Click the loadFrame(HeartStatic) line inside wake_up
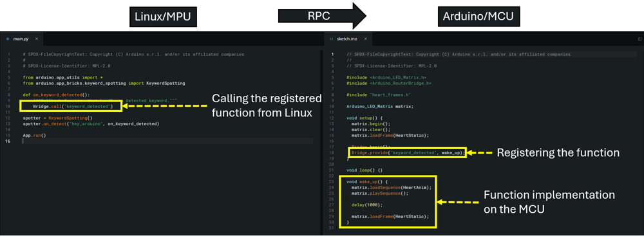This screenshot has width=644, height=243. (390, 217)
